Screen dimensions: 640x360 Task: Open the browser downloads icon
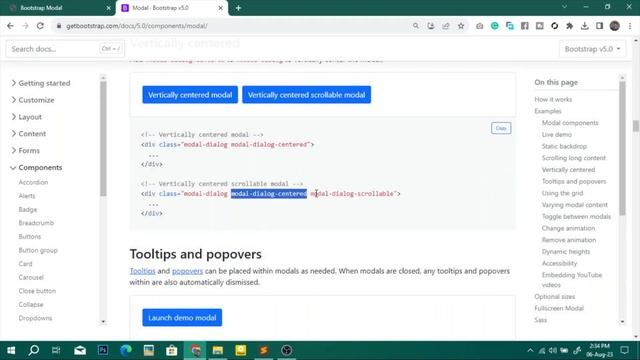[x=584, y=26]
